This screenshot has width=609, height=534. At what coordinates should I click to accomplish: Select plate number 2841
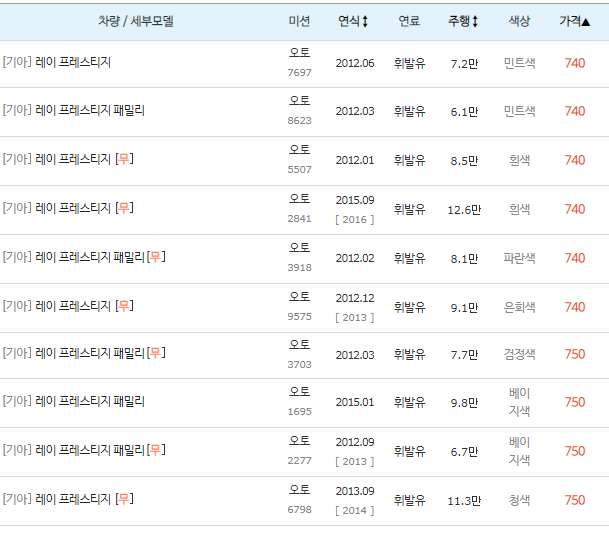point(299,219)
